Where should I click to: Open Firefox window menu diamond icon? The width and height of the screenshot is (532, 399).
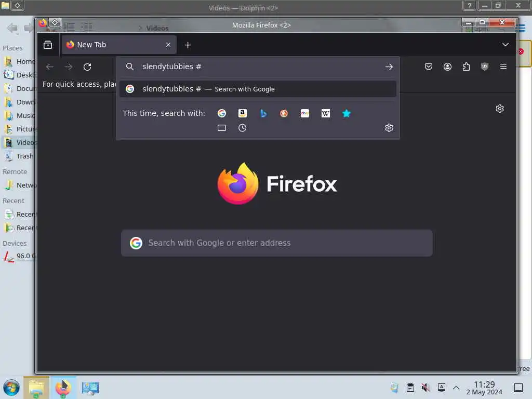[55, 23]
